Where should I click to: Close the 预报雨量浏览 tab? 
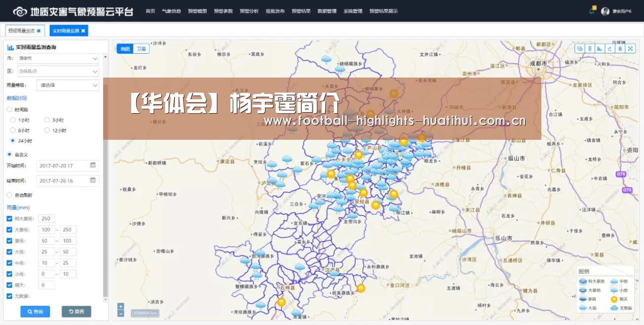pyautogui.click(x=39, y=31)
